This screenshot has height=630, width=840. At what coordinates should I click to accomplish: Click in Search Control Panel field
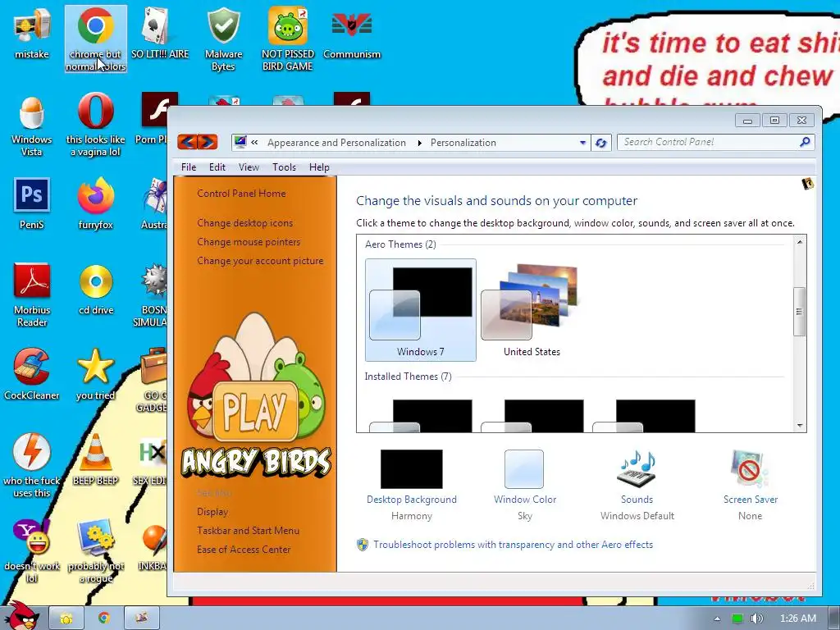(709, 142)
